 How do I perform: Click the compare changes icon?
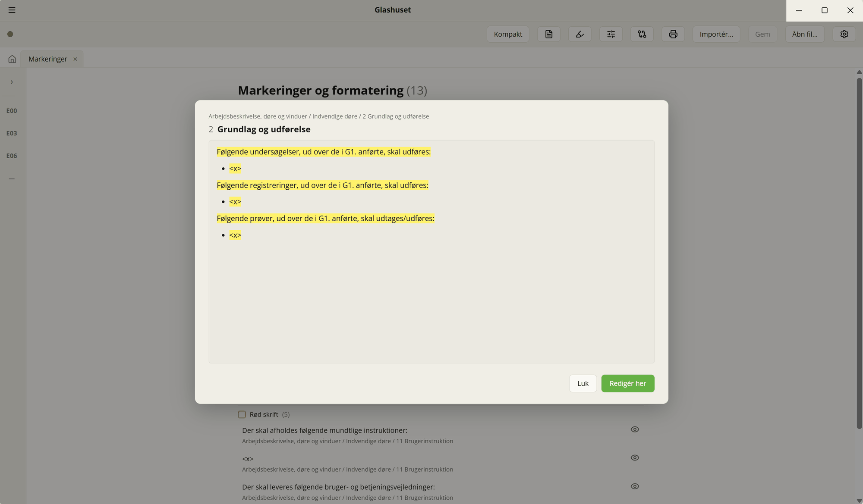tap(642, 34)
